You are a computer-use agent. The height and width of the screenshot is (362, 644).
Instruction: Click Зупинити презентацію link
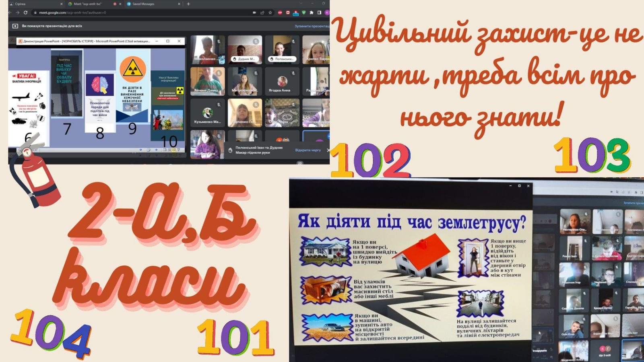312,26
